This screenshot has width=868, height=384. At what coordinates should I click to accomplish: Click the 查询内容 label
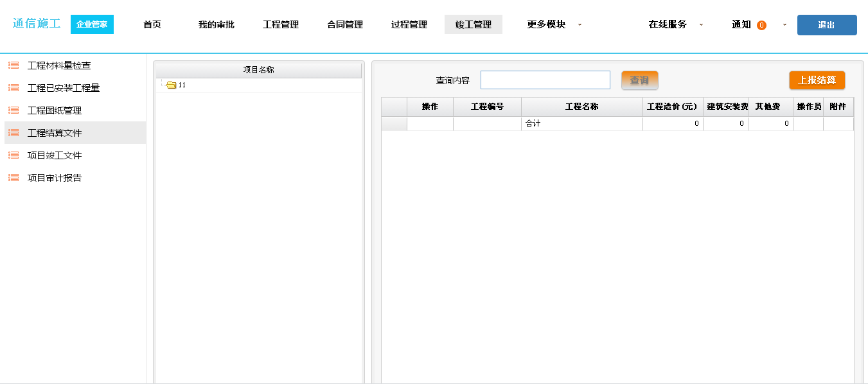pos(453,80)
